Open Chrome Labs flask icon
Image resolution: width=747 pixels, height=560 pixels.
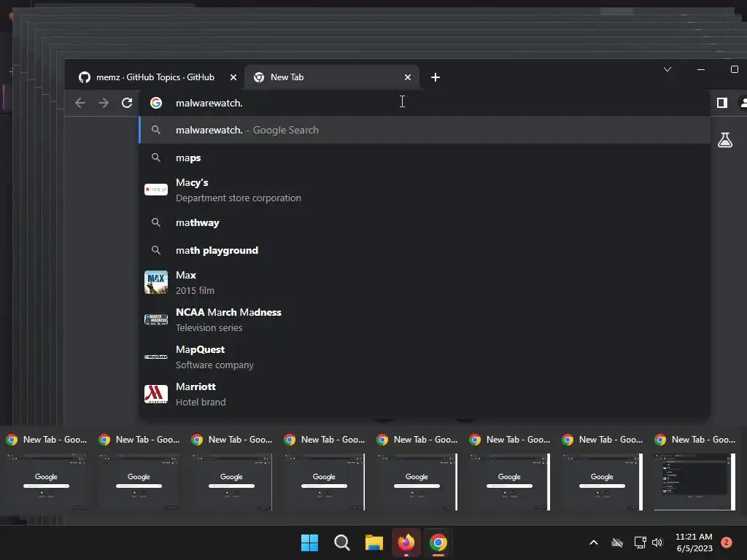pos(725,140)
